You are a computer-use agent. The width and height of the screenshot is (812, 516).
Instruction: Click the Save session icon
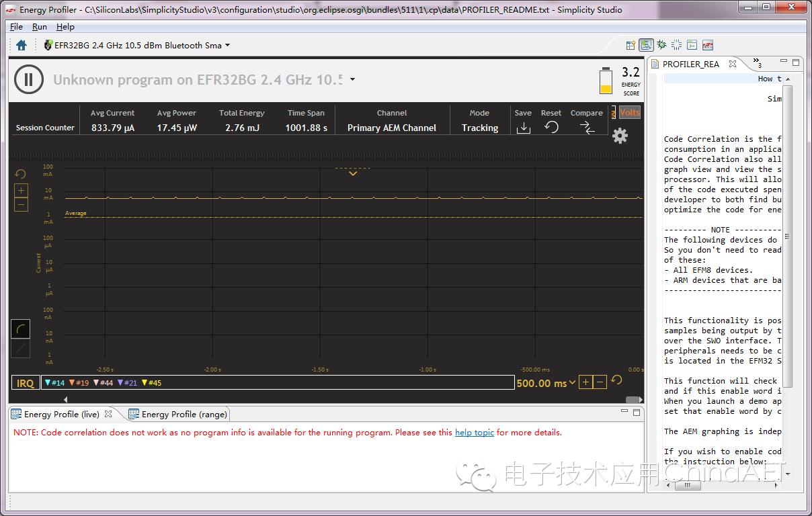tap(524, 125)
